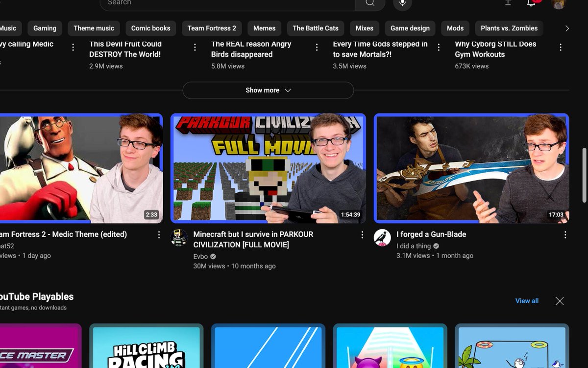The width and height of the screenshot is (588, 368).
Task: Open options for Medic Theme video
Action: point(159,235)
